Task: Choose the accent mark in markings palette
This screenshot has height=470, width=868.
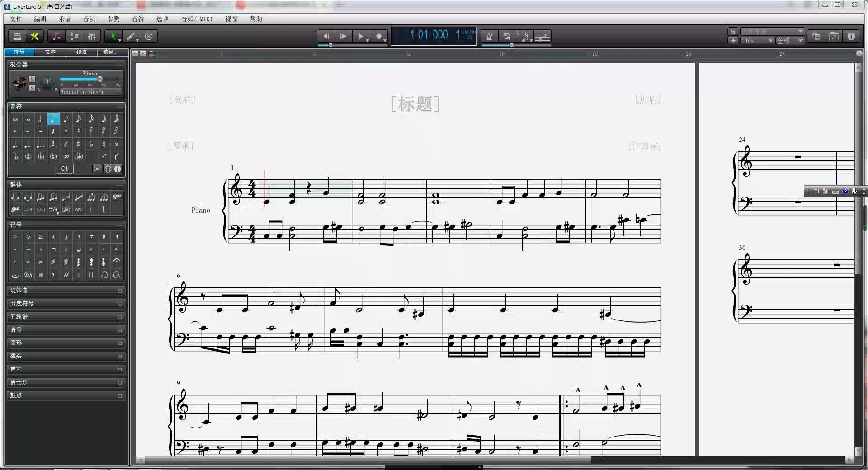Action: point(15,236)
